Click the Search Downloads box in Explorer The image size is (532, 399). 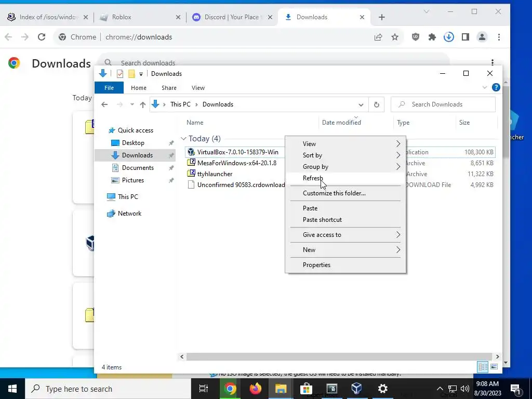443,104
